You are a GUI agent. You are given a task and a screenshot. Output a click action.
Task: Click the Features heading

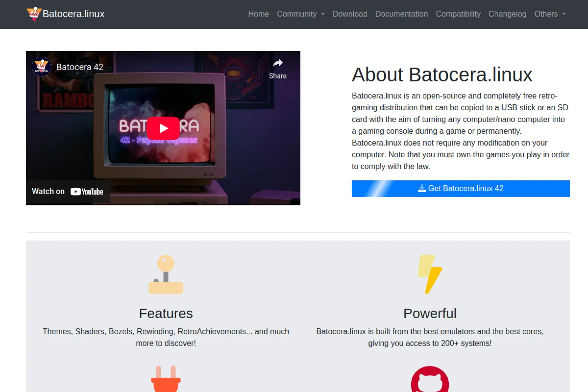point(166,313)
